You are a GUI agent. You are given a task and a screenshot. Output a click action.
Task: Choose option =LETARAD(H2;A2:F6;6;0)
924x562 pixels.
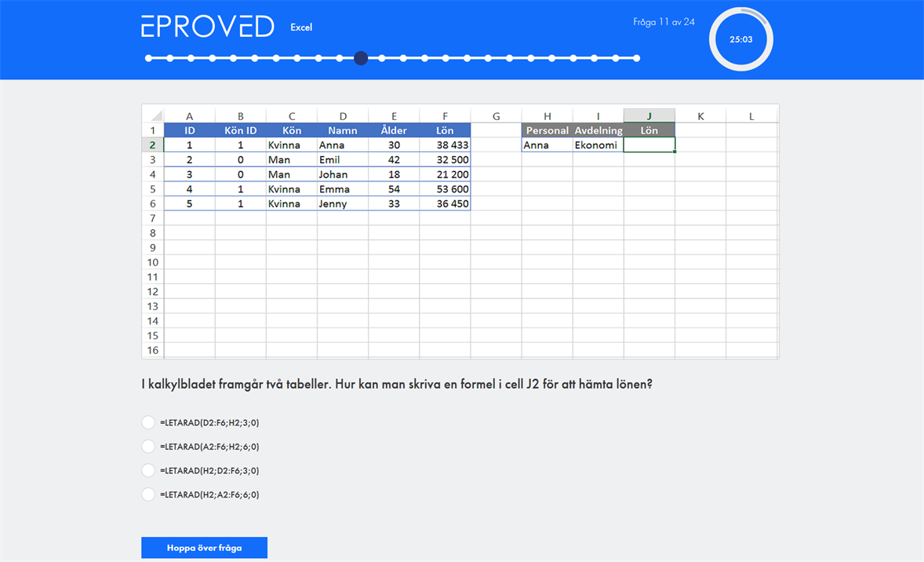[x=148, y=494]
